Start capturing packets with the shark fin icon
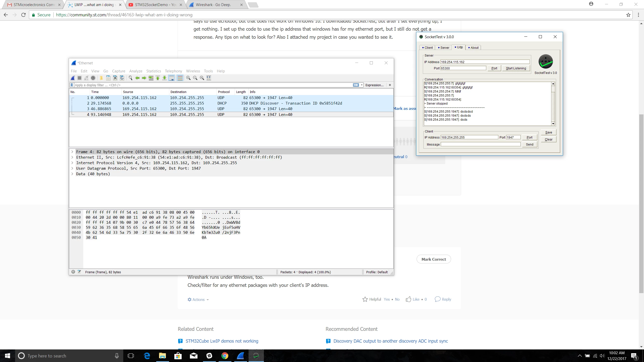This screenshot has height=362, width=644. click(x=73, y=78)
